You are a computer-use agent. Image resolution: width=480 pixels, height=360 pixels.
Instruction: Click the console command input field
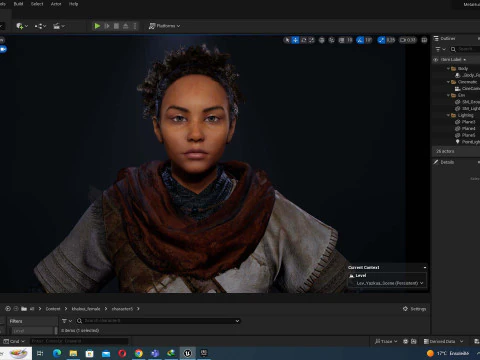tap(79, 341)
